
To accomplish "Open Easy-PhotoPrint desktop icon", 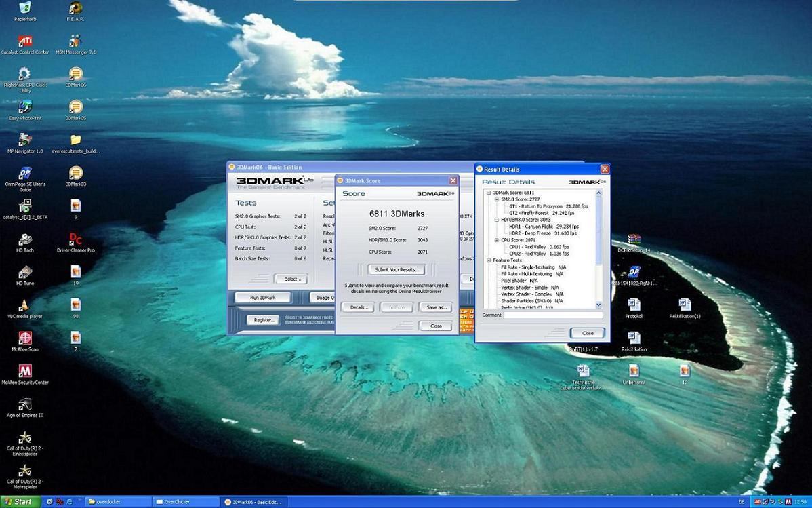I will tap(25, 111).
